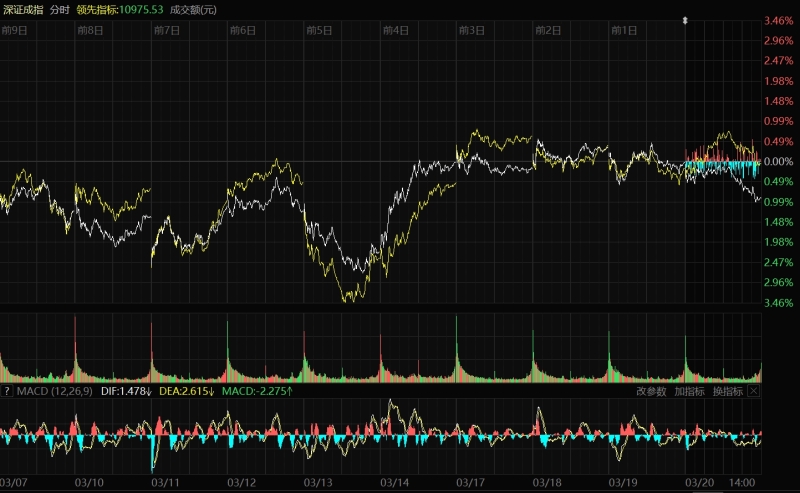Select the 前5日 day marker
Image resolution: width=800 pixels, height=493 pixels.
pyautogui.click(x=319, y=31)
